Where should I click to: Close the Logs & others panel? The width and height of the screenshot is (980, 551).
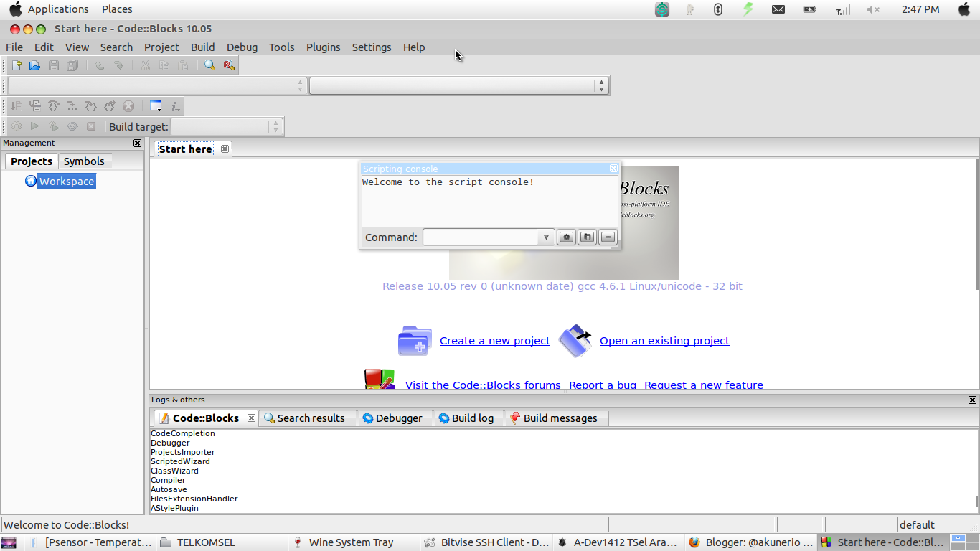click(x=972, y=400)
